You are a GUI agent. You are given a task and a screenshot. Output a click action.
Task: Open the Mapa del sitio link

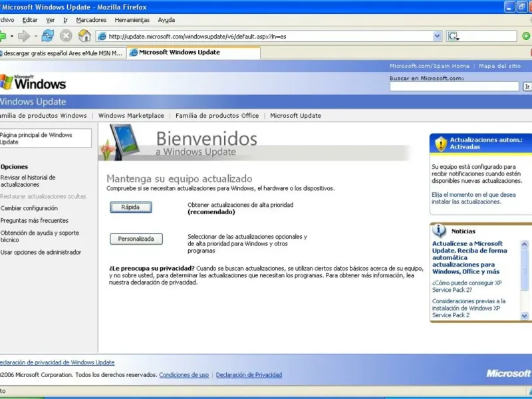pos(500,66)
